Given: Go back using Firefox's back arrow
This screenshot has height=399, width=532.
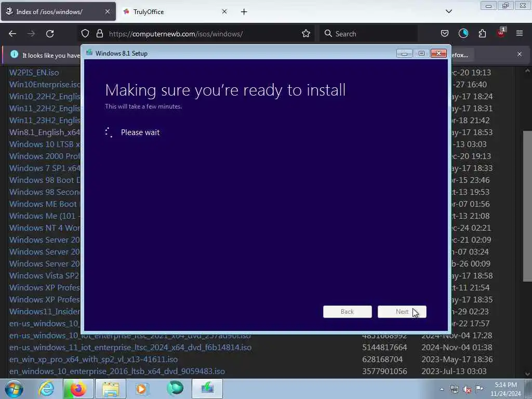Looking at the screenshot, I should (12, 34).
